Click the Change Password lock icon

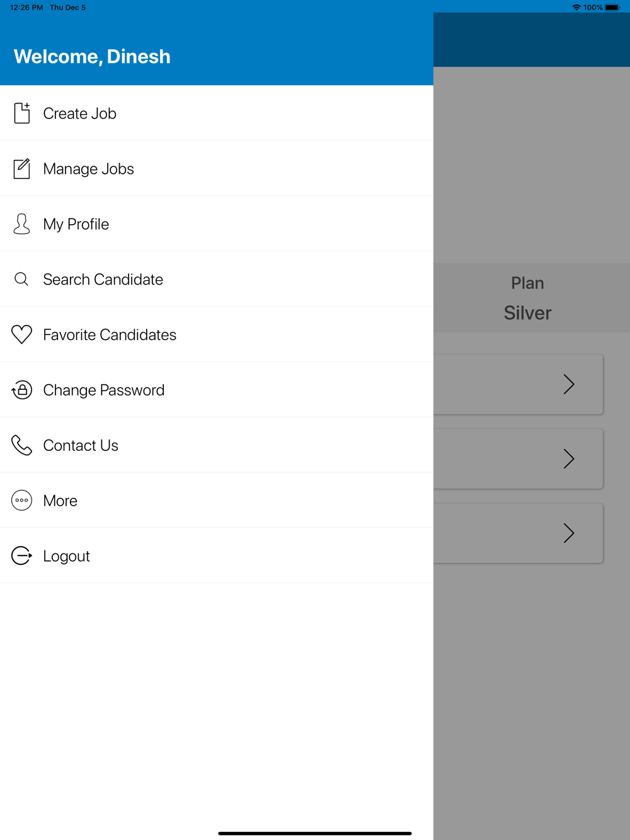pyautogui.click(x=22, y=390)
